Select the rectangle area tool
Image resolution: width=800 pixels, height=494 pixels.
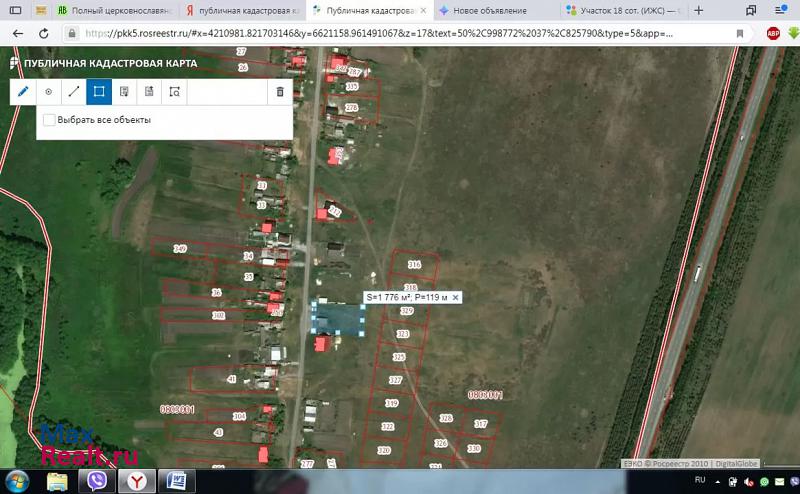coord(99,91)
